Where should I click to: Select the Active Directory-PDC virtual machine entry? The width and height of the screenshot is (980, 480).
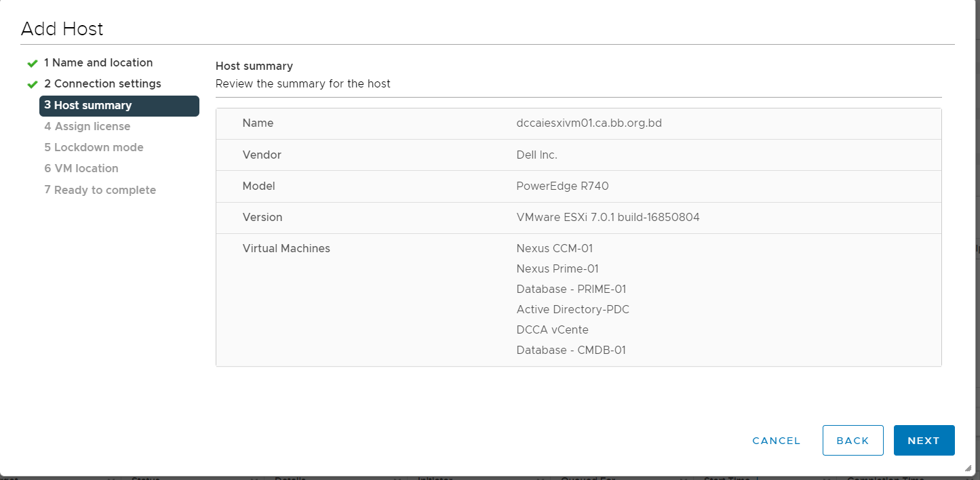pos(572,309)
